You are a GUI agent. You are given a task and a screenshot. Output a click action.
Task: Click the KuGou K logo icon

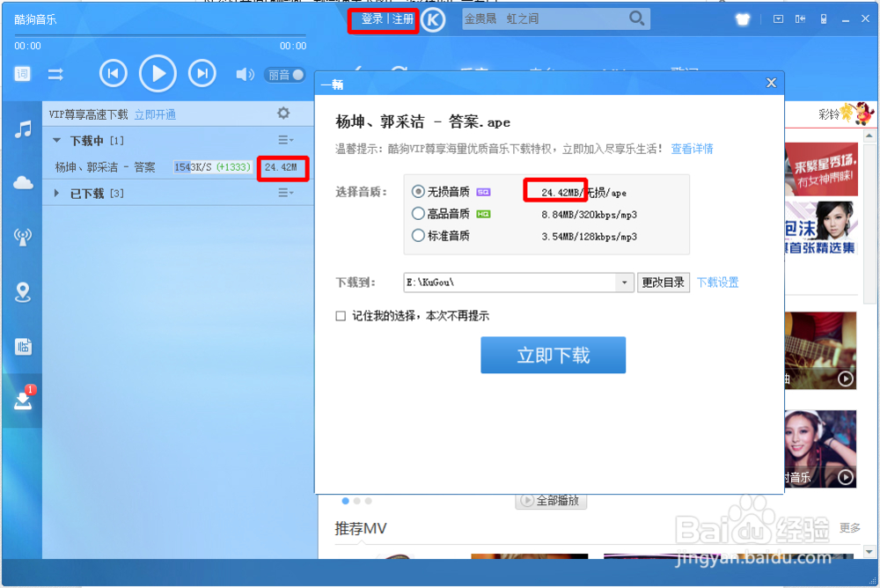pos(433,20)
